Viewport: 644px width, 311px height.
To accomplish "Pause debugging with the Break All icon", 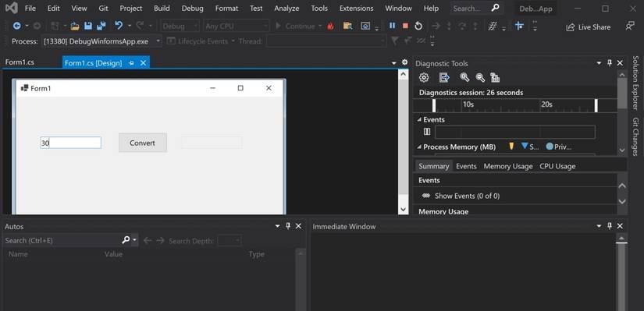I will tap(392, 26).
